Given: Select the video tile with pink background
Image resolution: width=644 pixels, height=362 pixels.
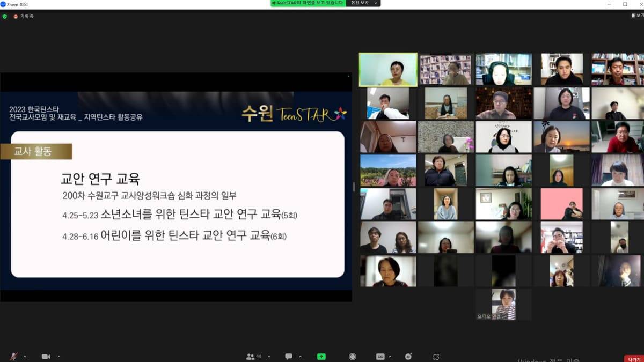Looking at the screenshot, I should pyautogui.click(x=561, y=204).
